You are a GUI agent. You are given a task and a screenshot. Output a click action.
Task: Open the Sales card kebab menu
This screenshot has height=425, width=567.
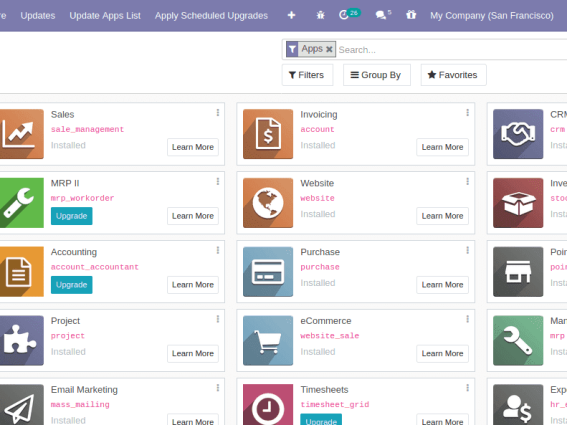(x=218, y=113)
